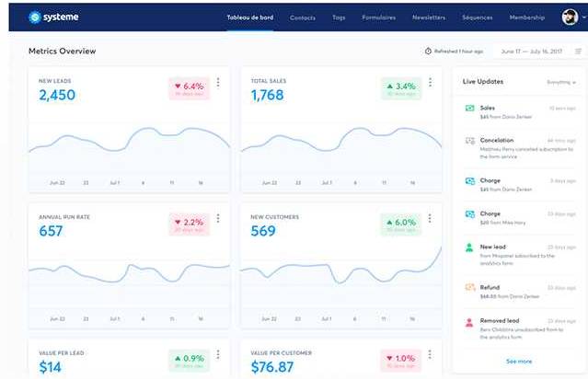Click the 657 Annual Run Rate value
The height and width of the screenshot is (379, 588).
(x=51, y=231)
